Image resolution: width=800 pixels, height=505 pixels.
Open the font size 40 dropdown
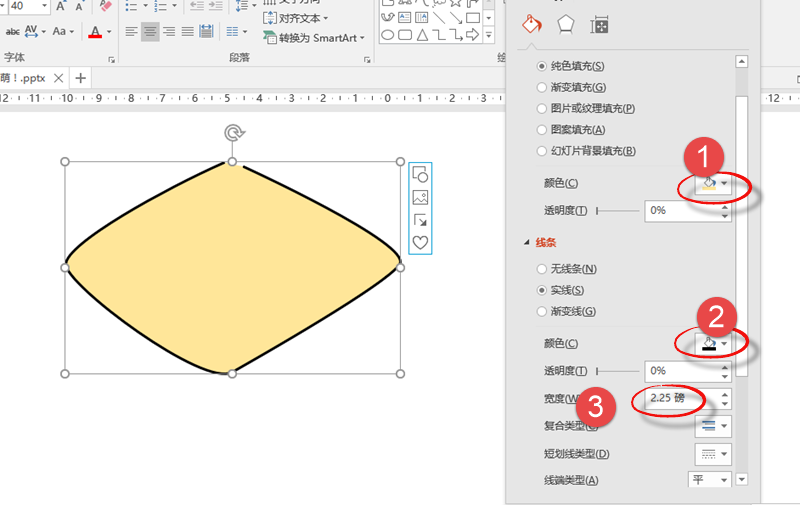click(x=44, y=6)
